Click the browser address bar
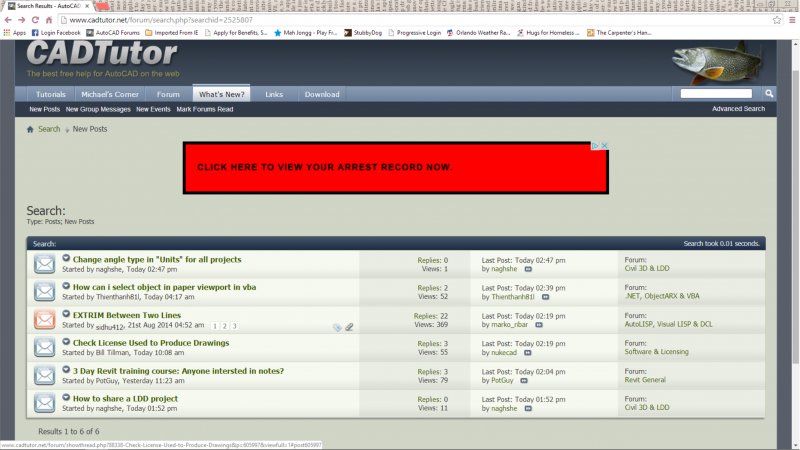 tap(413, 20)
